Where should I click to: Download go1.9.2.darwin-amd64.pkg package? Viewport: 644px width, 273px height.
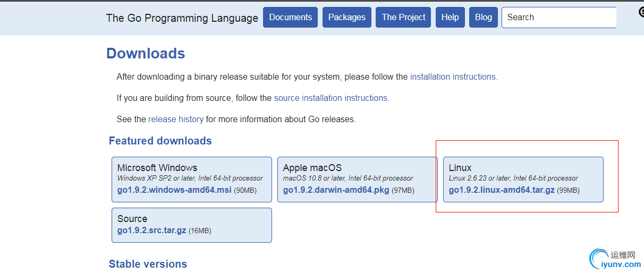tap(336, 190)
